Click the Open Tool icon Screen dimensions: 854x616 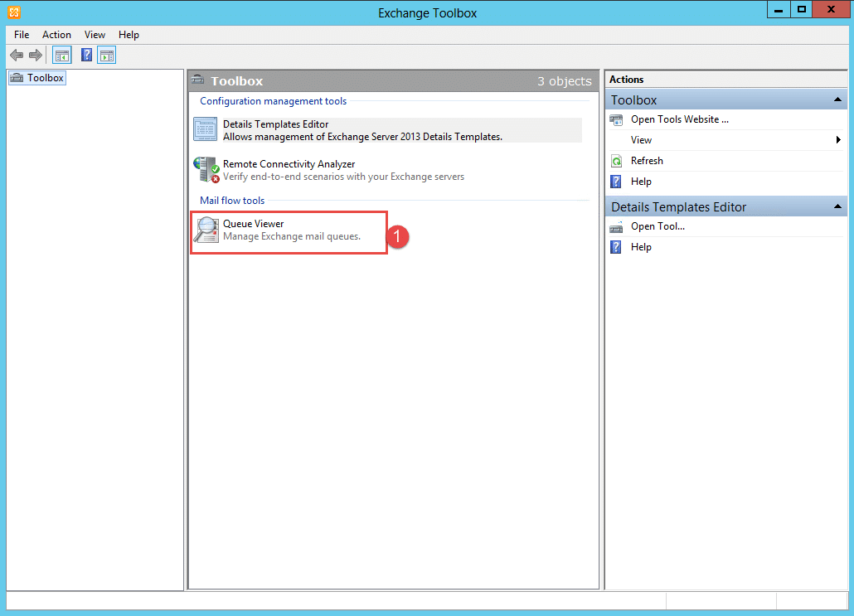(x=616, y=227)
